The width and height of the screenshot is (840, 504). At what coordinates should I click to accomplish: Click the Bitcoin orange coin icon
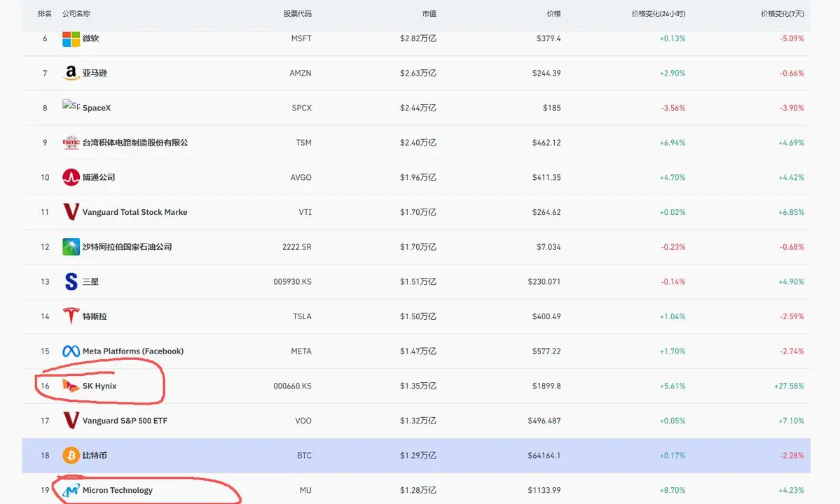pyautogui.click(x=71, y=455)
